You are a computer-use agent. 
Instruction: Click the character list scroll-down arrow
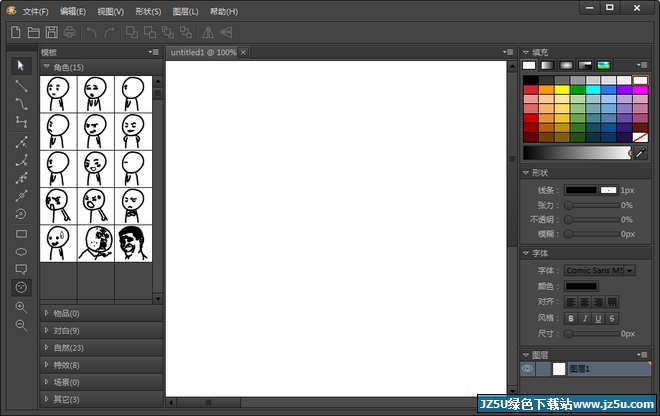pyautogui.click(x=158, y=299)
